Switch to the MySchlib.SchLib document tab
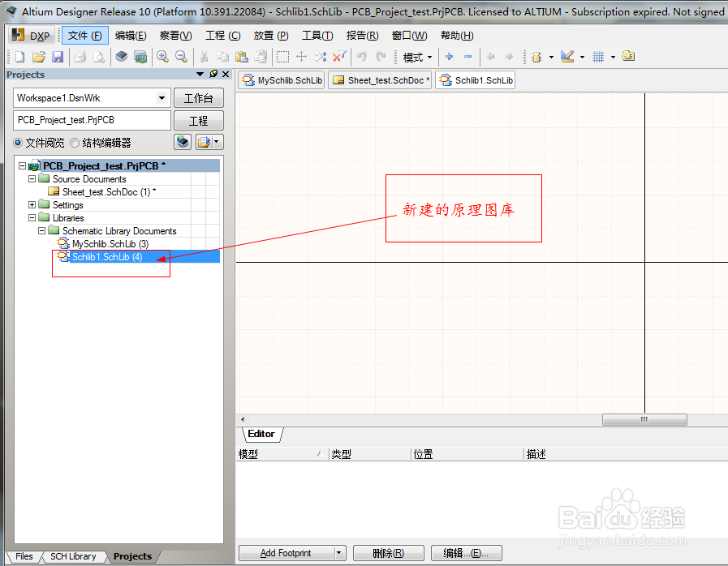 282,80
